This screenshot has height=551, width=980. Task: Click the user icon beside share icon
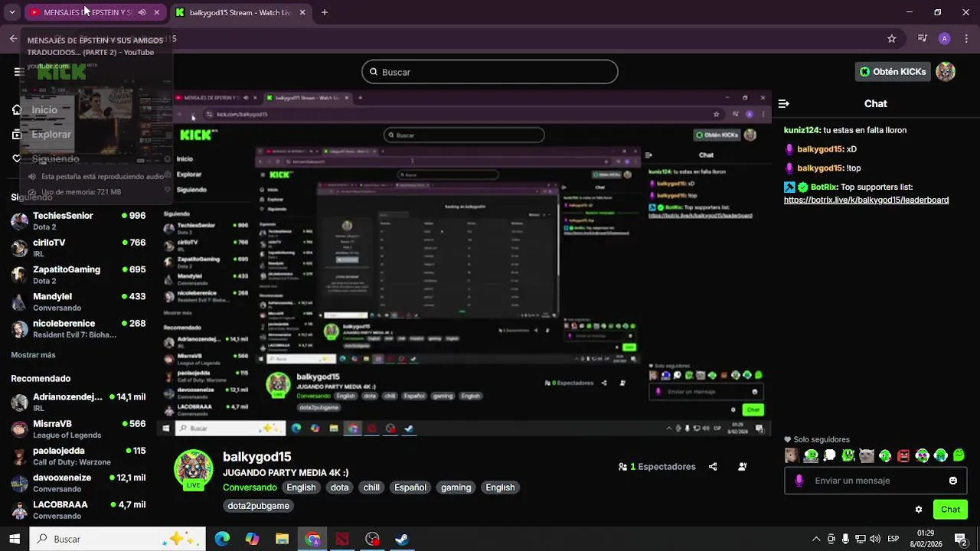click(x=743, y=467)
